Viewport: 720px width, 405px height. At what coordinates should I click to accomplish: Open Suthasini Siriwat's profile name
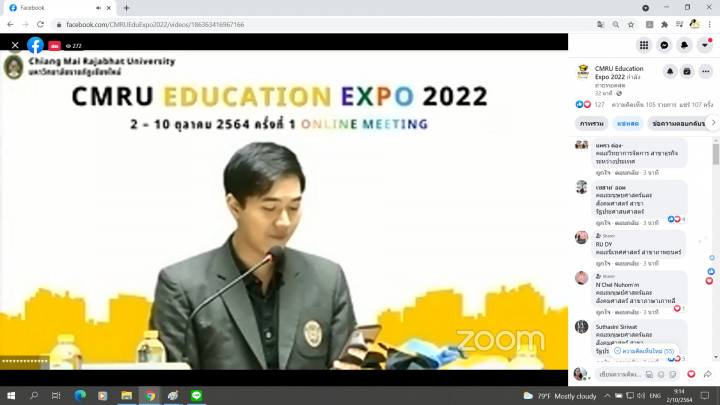pyautogui.click(x=616, y=326)
